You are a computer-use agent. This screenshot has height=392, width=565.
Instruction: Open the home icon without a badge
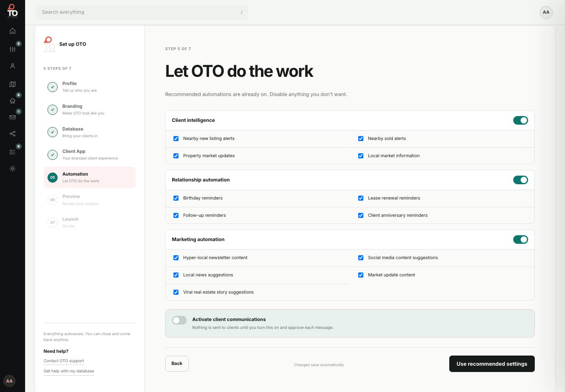click(x=13, y=31)
